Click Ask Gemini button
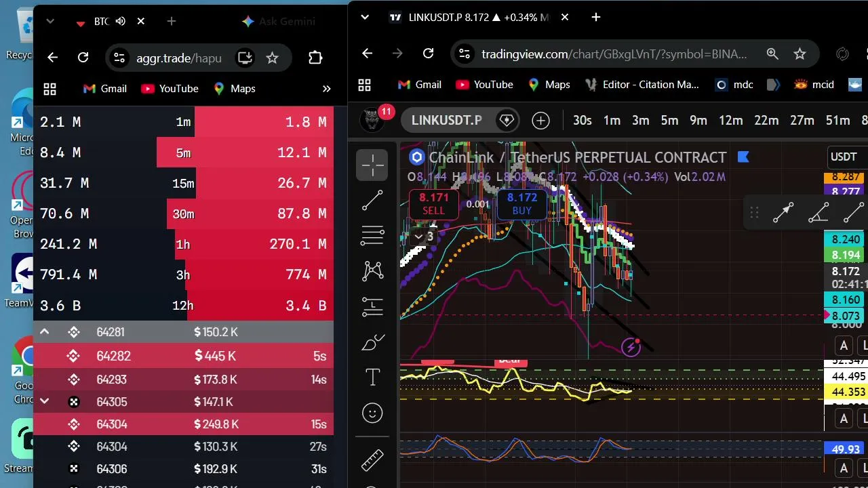 click(279, 22)
